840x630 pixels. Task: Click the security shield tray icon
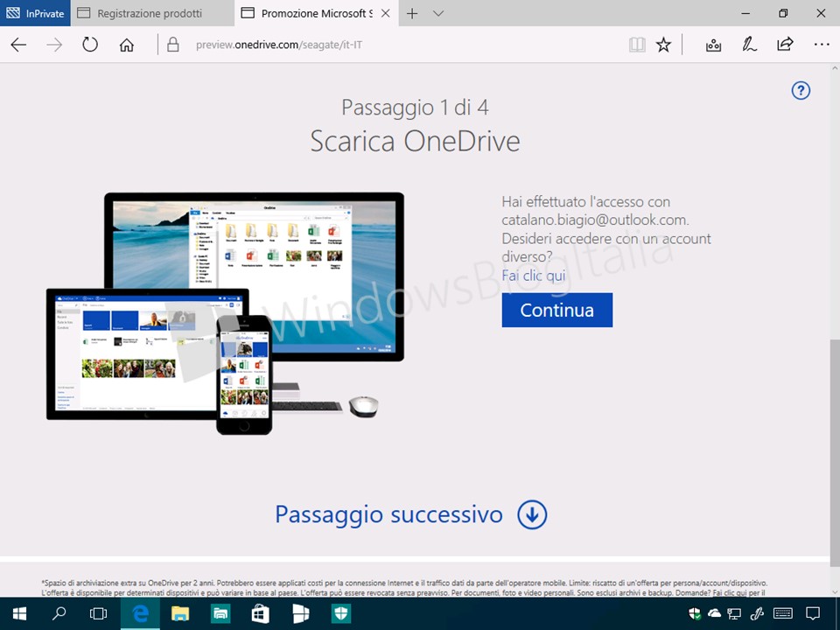pos(695,613)
